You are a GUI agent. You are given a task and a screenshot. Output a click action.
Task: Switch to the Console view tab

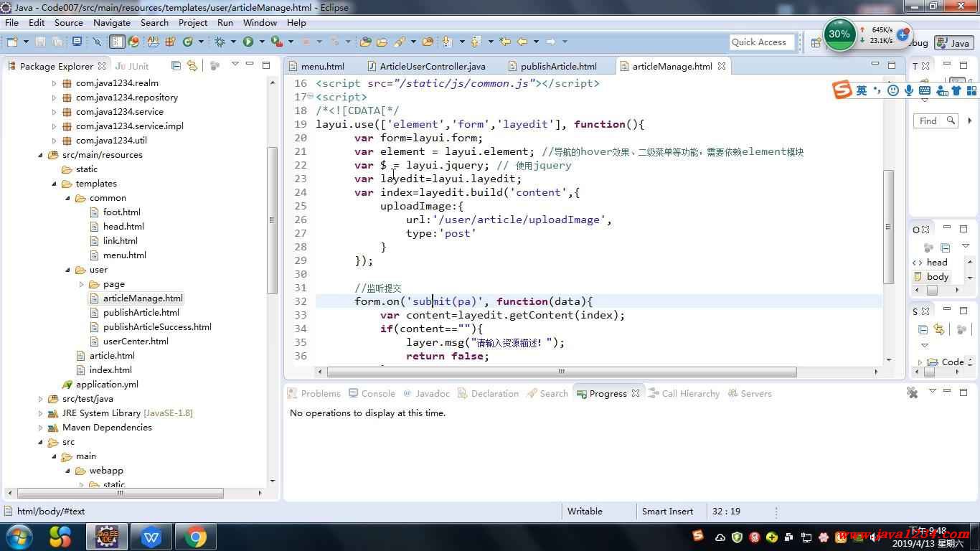[x=372, y=393]
